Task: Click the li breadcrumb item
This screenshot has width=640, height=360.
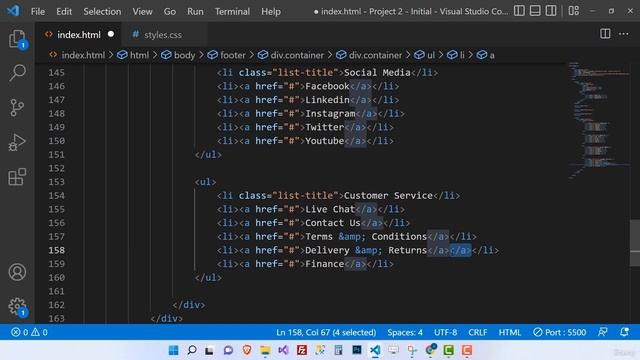Action: point(456,55)
